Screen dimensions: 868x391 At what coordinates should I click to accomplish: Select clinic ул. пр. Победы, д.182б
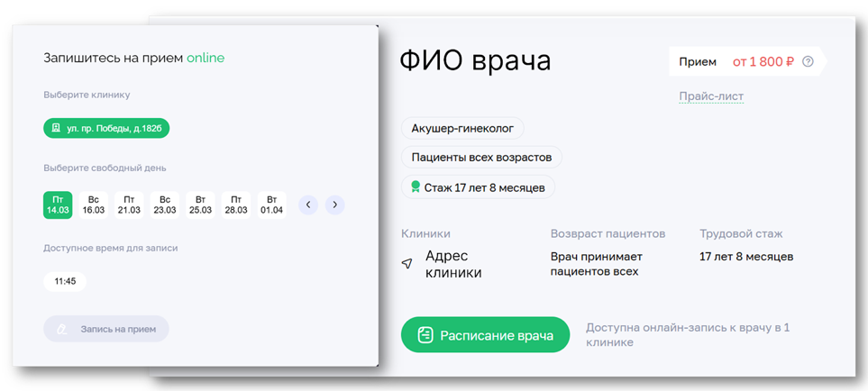tap(106, 128)
